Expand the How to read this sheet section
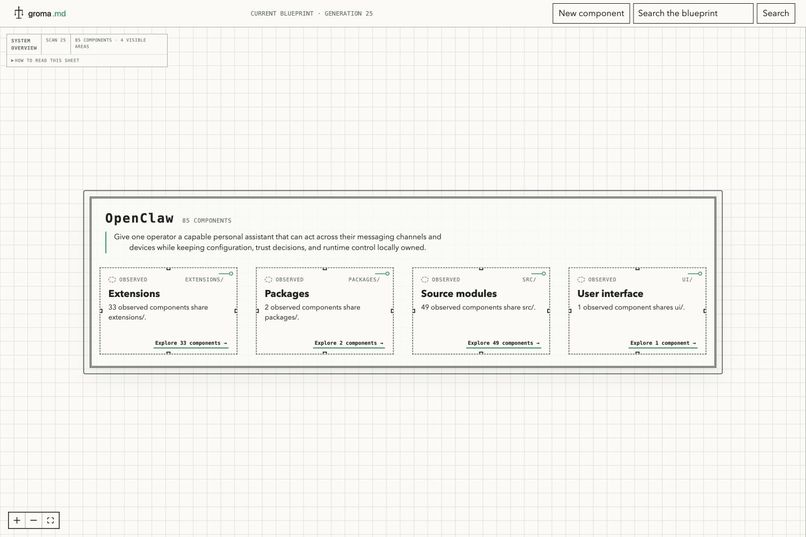This screenshot has width=806, height=537. [45, 61]
